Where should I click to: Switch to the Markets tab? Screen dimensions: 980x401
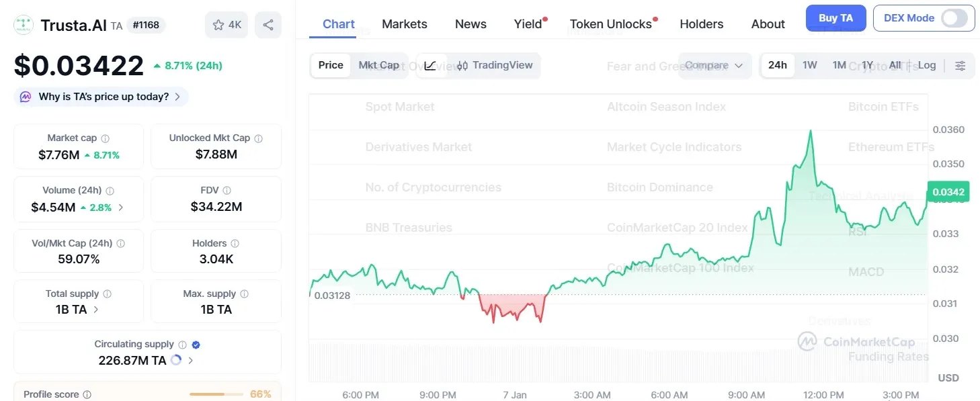pos(405,24)
